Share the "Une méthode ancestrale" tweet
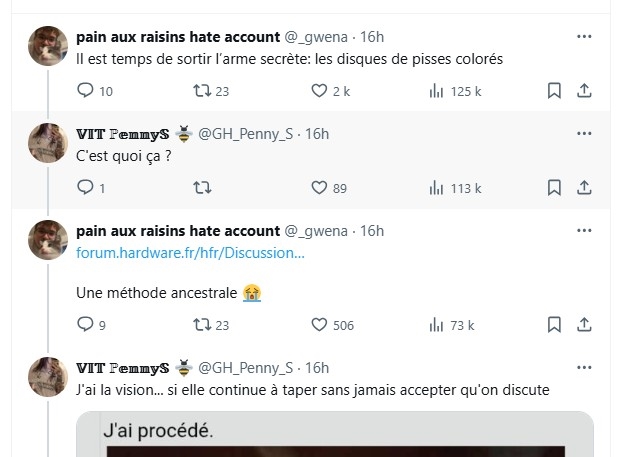This screenshot has width=622, height=457. click(584, 324)
